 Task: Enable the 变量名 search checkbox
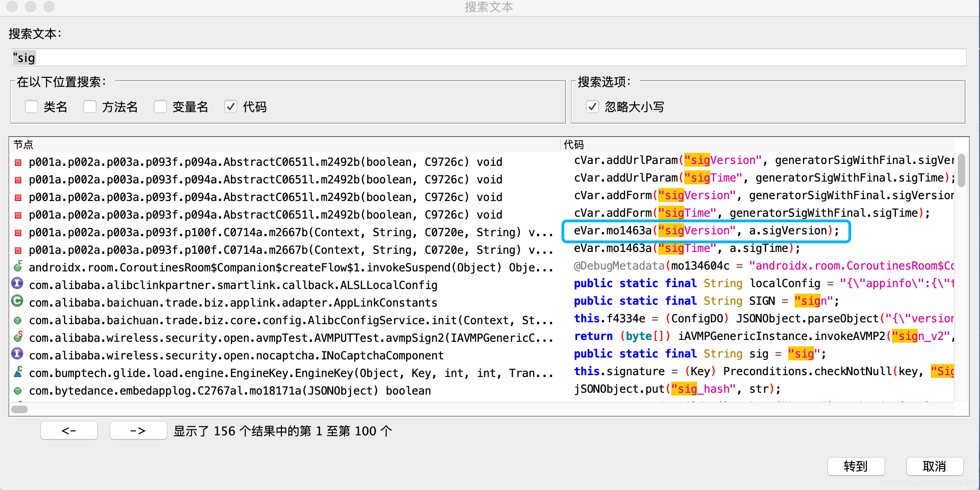(x=160, y=107)
